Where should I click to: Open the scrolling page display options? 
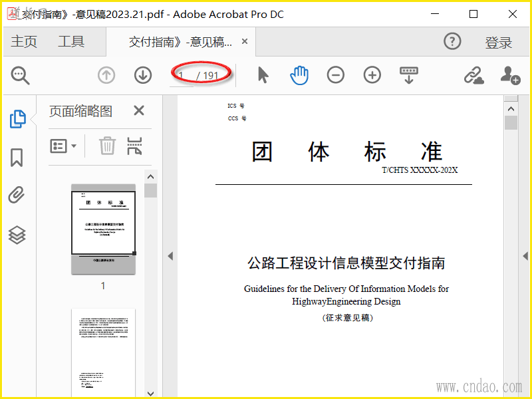tap(409, 75)
